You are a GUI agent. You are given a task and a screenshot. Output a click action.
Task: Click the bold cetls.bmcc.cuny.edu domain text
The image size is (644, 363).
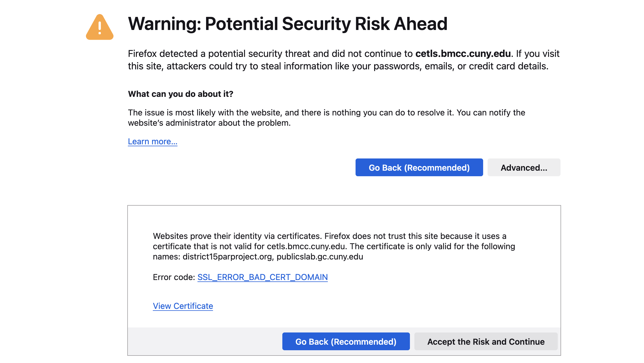coord(463,54)
